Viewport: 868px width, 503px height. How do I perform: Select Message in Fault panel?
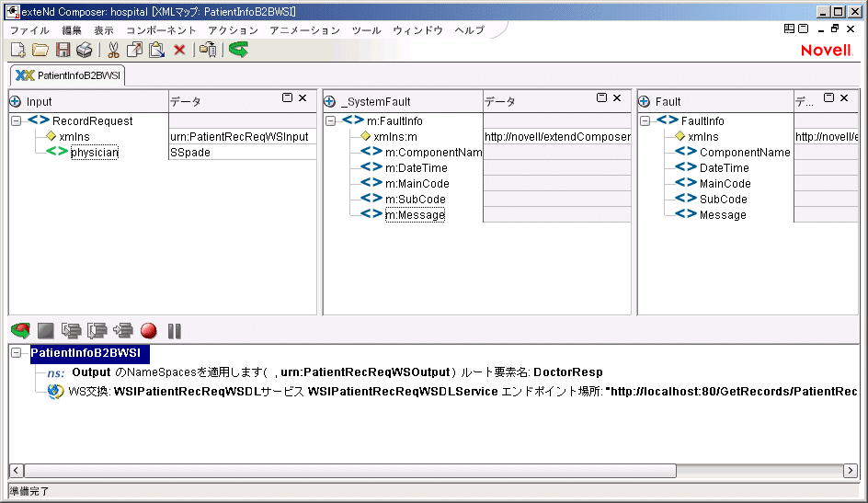(723, 214)
